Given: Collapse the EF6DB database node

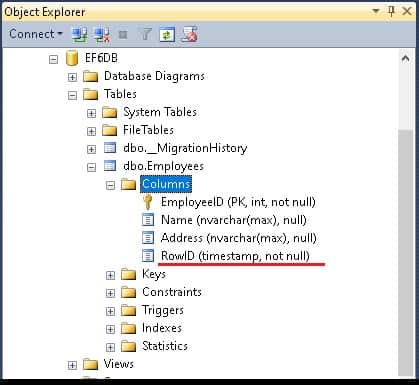Looking at the screenshot, I should point(53,59).
